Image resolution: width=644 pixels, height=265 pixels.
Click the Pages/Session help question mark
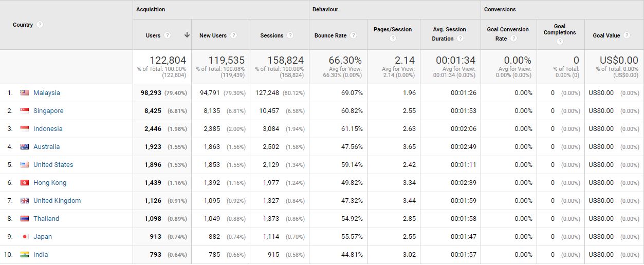393,39
